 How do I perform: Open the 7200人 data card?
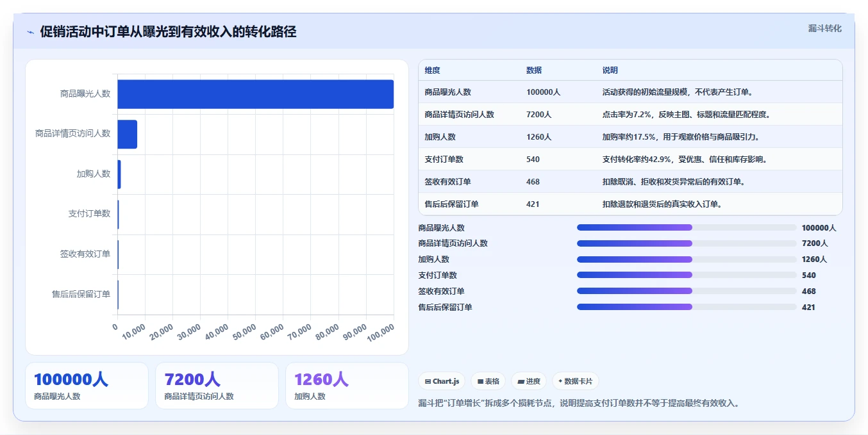point(217,386)
